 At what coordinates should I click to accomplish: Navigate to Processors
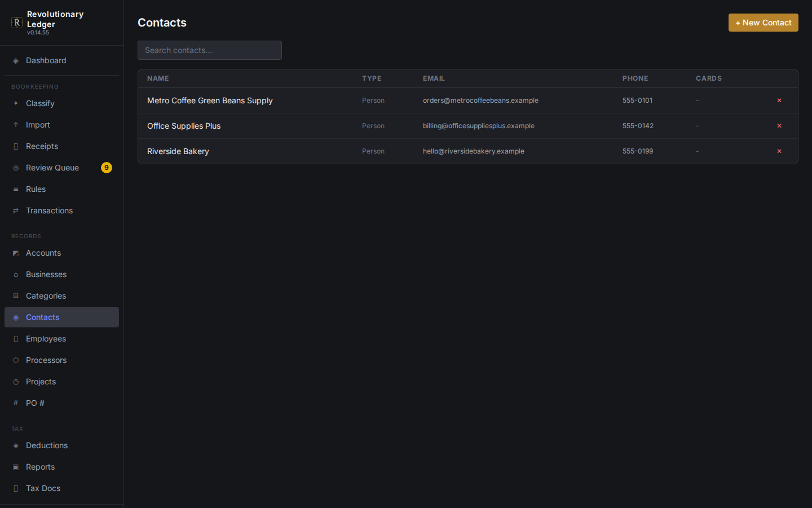pos(61,361)
